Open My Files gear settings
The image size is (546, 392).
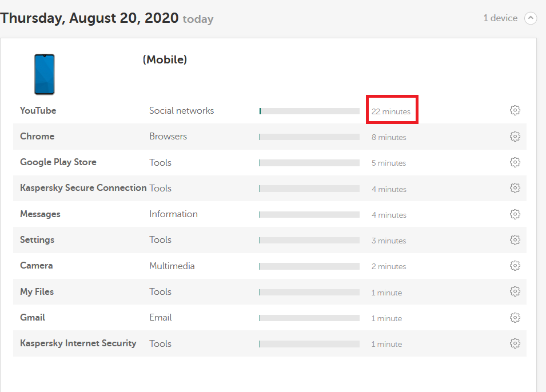pyautogui.click(x=515, y=291)
